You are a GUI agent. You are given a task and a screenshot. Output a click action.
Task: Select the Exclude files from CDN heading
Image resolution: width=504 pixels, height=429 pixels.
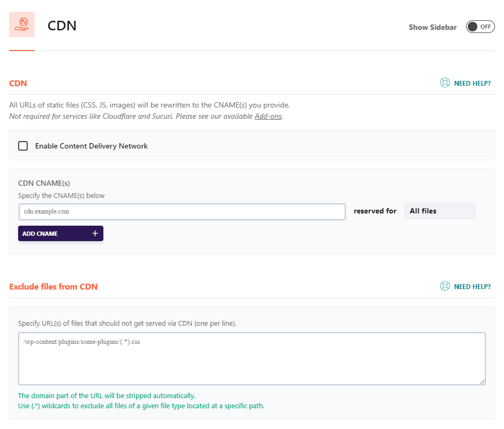[x=53, y=287]
